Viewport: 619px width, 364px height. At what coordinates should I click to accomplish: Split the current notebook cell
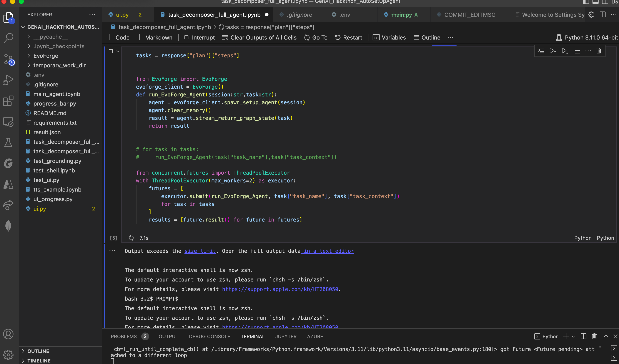(577, 51)
